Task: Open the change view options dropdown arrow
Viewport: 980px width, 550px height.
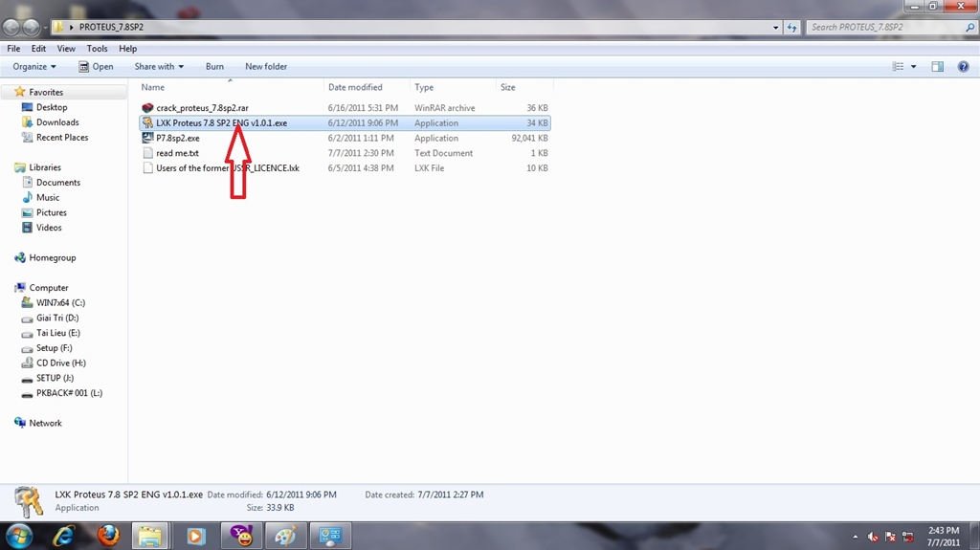Action: 914,66
